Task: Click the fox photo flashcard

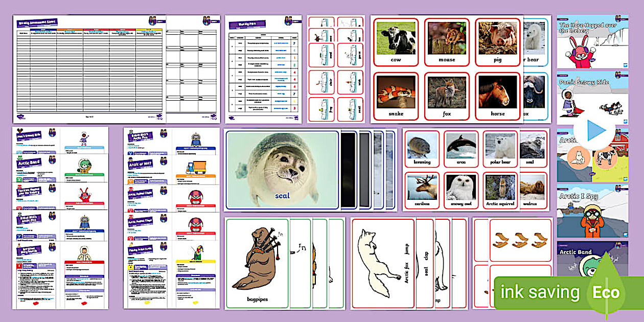Action: pyautogui.click(x=447, y=95)
